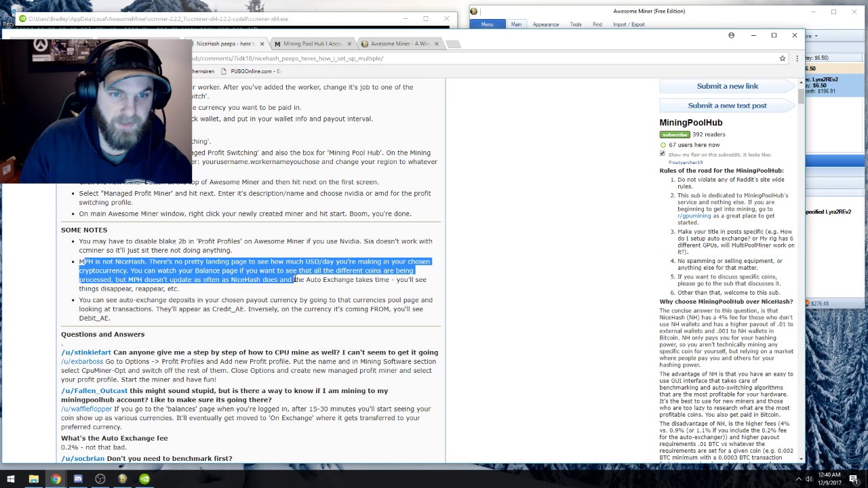Open OBS Studio from the taskbar
The width and height of the screenshot is (868, 488).
(x=100, y=479)
